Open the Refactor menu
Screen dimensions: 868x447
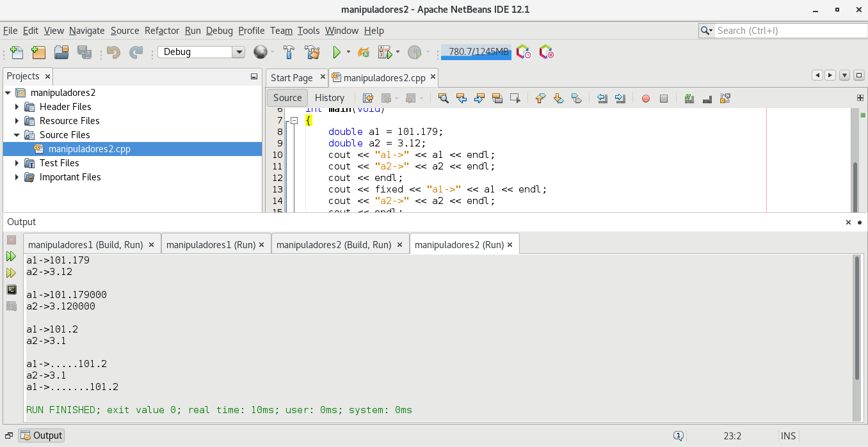(x=162, y=31)
